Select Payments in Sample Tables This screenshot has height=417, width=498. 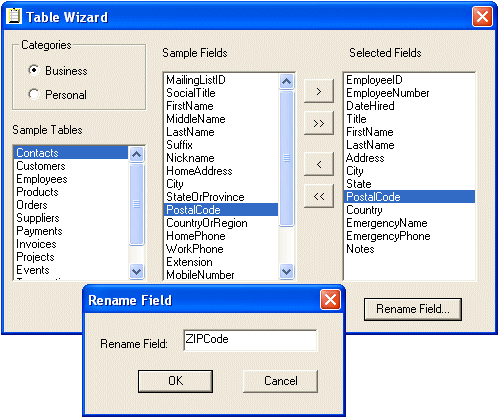point(71,231)
